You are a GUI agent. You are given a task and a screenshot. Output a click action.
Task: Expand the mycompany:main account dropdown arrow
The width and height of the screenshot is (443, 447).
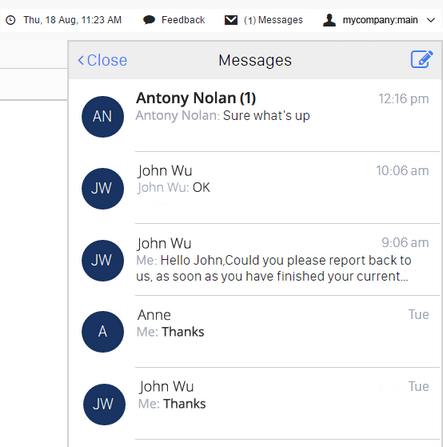coord(431,20)
